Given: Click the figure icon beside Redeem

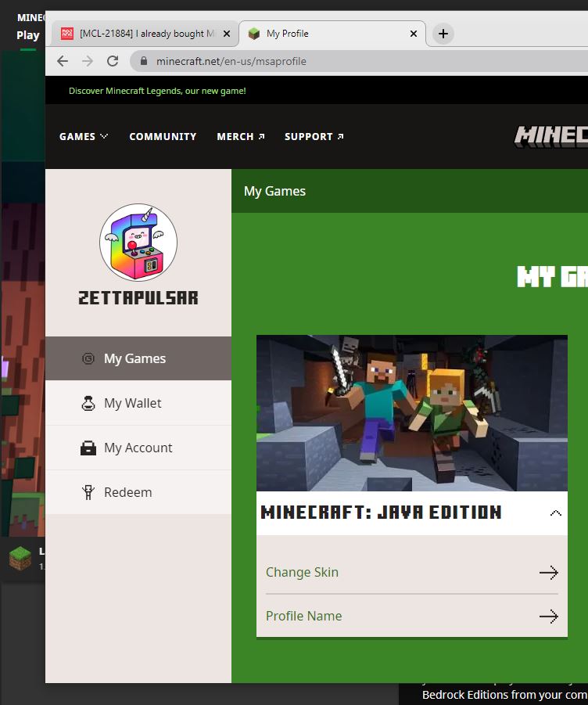Looking at the screenshot, I should click(x=88, y=492).
